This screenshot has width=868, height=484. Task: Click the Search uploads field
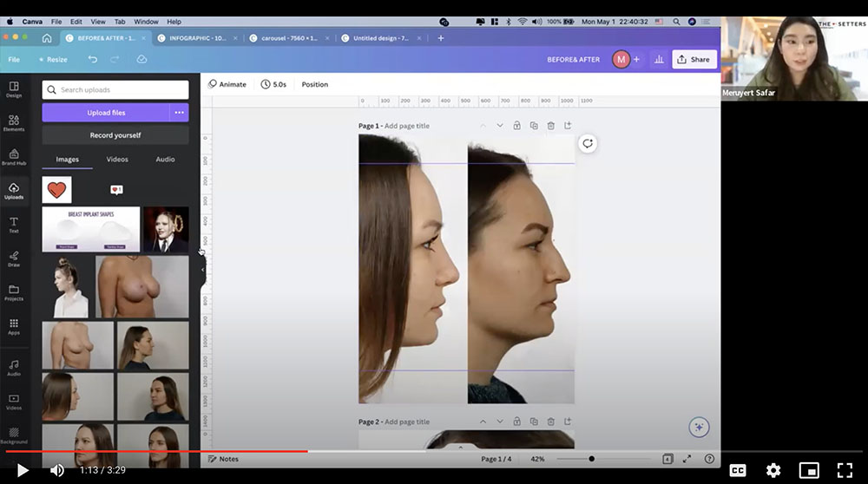coord(115,89)
